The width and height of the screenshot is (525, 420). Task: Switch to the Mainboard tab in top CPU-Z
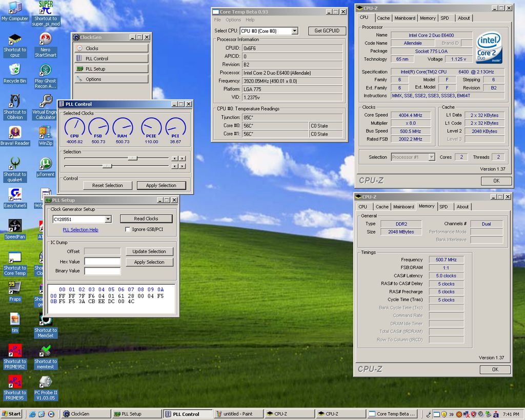coord(405,18)
